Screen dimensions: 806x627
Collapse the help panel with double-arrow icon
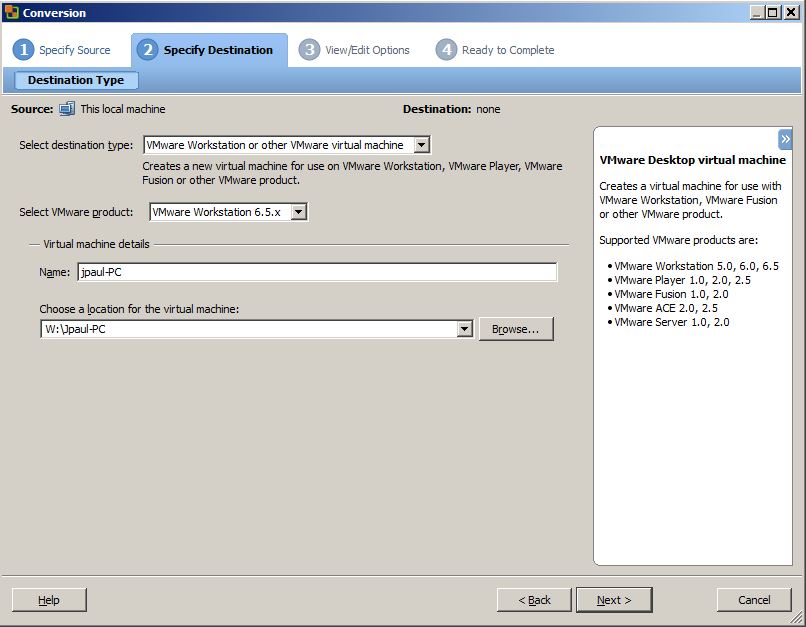pyautogui.click(x=785, y=139)
